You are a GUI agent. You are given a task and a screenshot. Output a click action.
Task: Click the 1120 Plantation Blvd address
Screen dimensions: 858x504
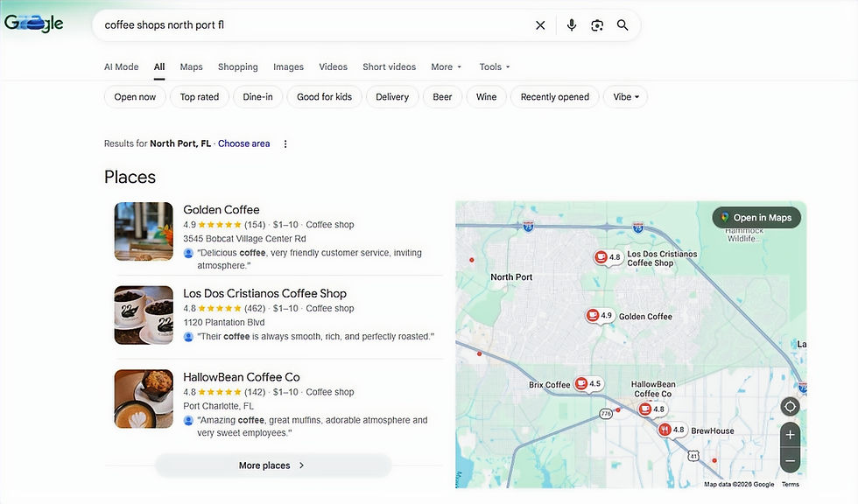click(x=224, y=323)
